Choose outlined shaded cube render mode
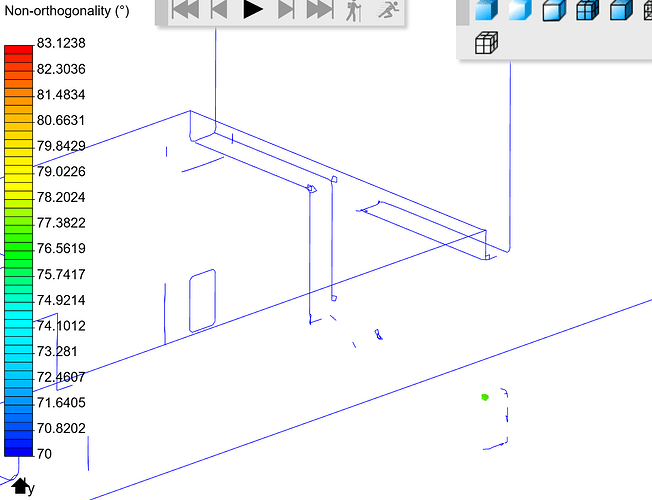The image size is (652, 500). point(554,10)
